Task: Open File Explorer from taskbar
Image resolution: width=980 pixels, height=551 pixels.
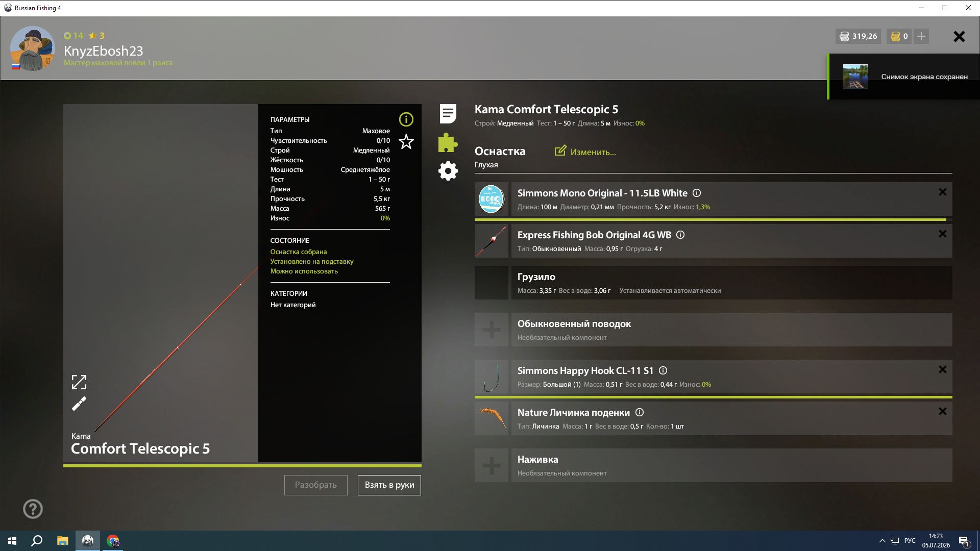Action: tap(62, 541)
